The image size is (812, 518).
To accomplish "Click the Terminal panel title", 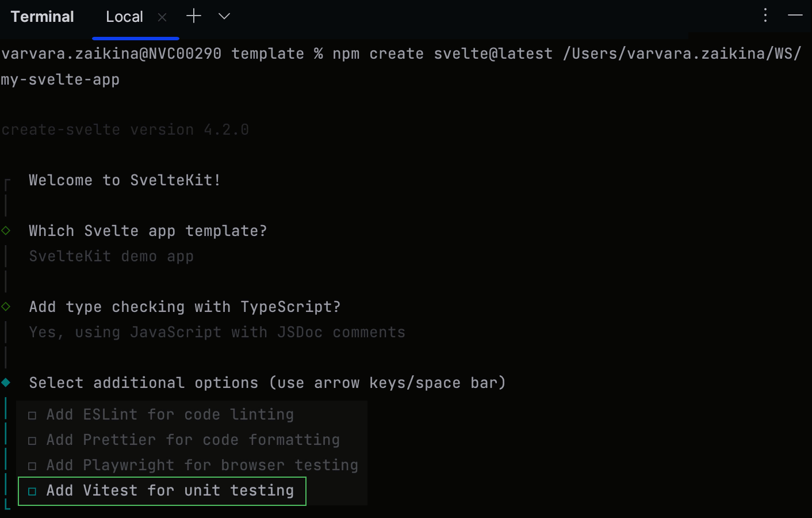I will [x=42, y=17].
